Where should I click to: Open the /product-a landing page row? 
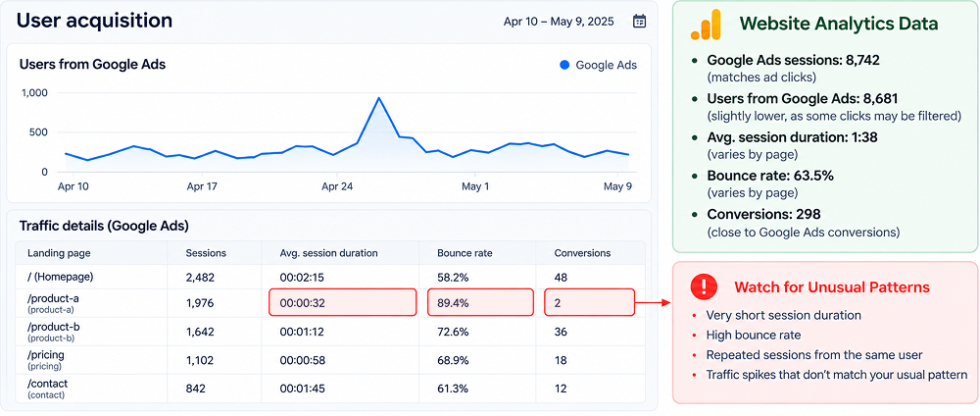pyautogui.click(x=331, y=303)
